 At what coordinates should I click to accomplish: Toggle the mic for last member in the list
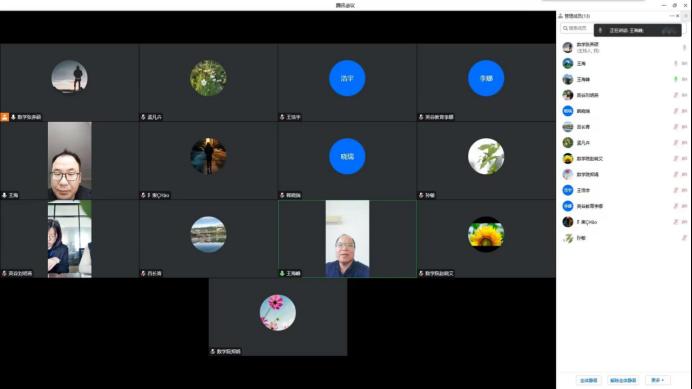[684, 238]
